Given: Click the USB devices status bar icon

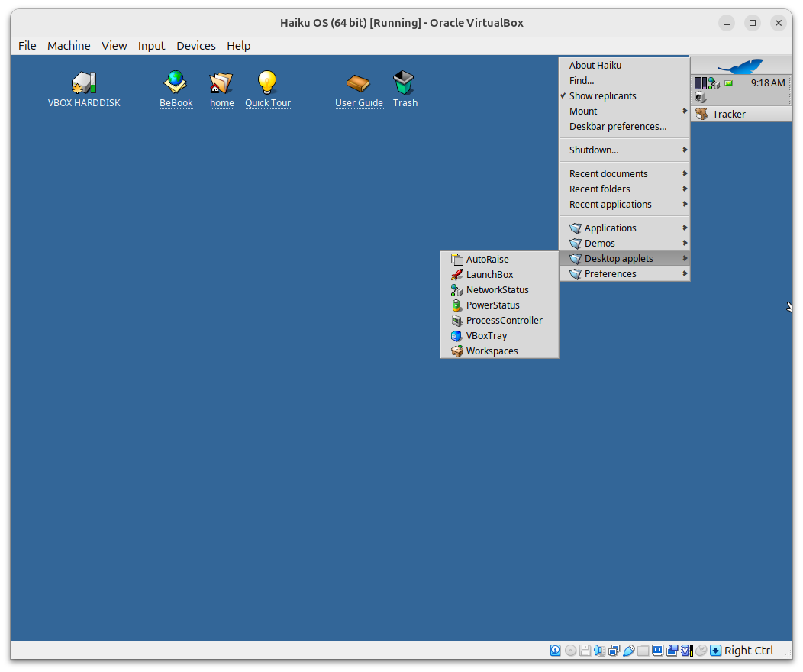Looking at the screenshot, I should coord(628,651).
